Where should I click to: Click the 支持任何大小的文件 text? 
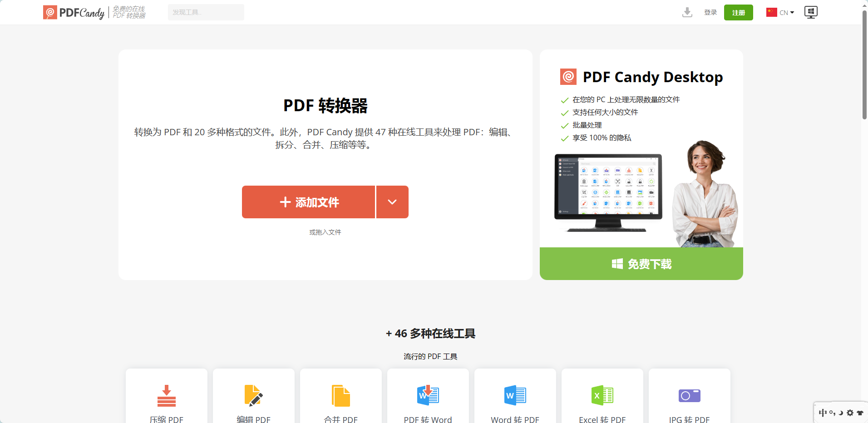605,112
